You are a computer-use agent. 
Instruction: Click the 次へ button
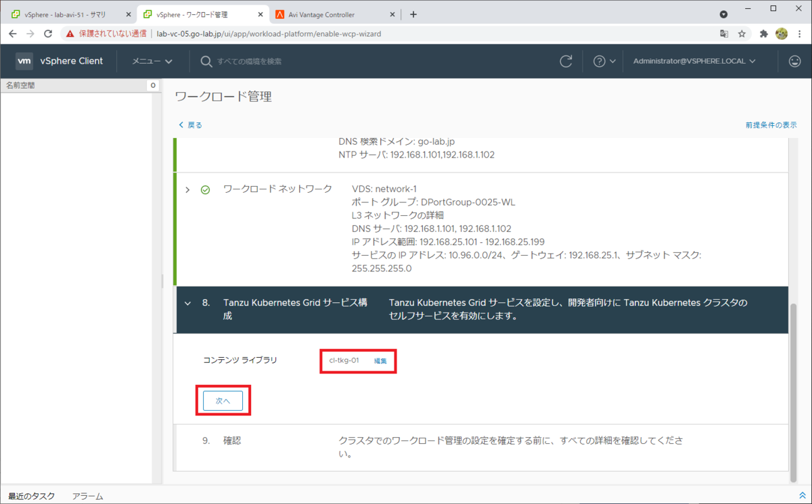223,400
